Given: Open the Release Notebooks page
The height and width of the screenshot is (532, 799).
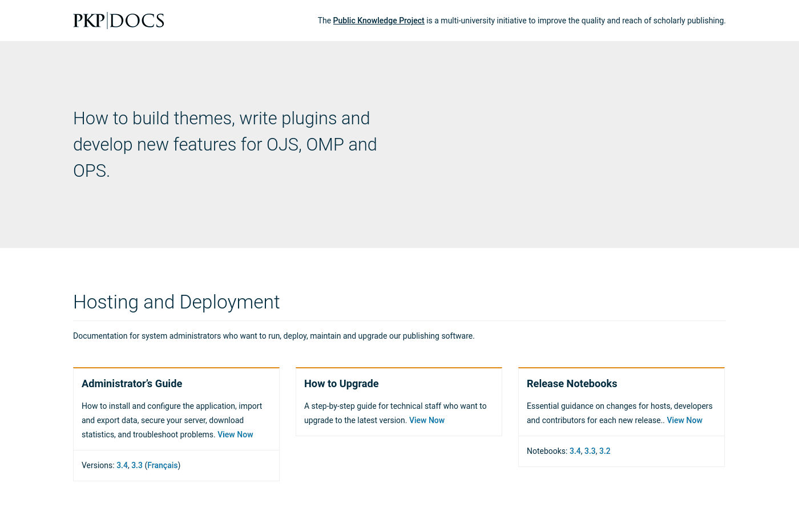Looking at the screenshot, I should 572,384.
